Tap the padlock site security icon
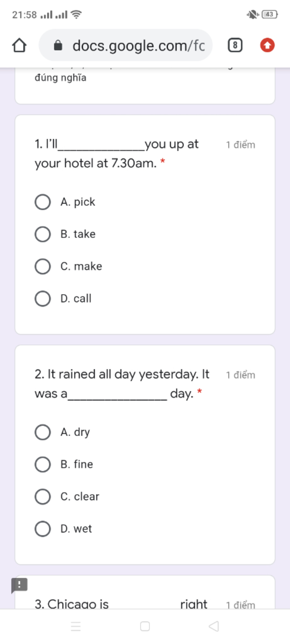The height and width of the screenshot is (644, 290). coord(58,45)
